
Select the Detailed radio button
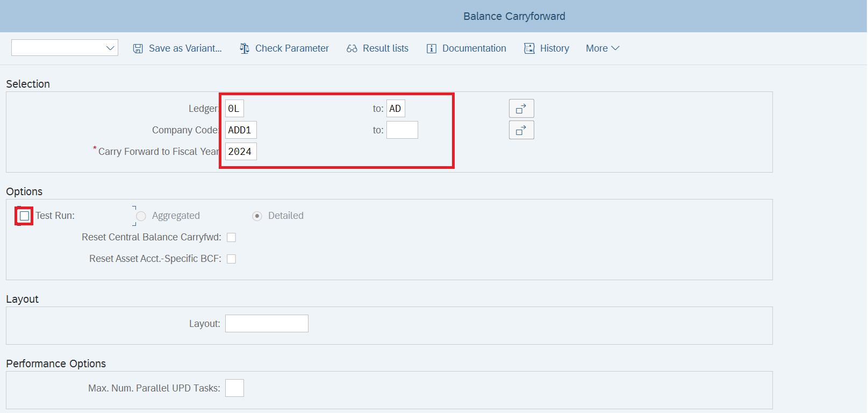click(x=257, y=216)
